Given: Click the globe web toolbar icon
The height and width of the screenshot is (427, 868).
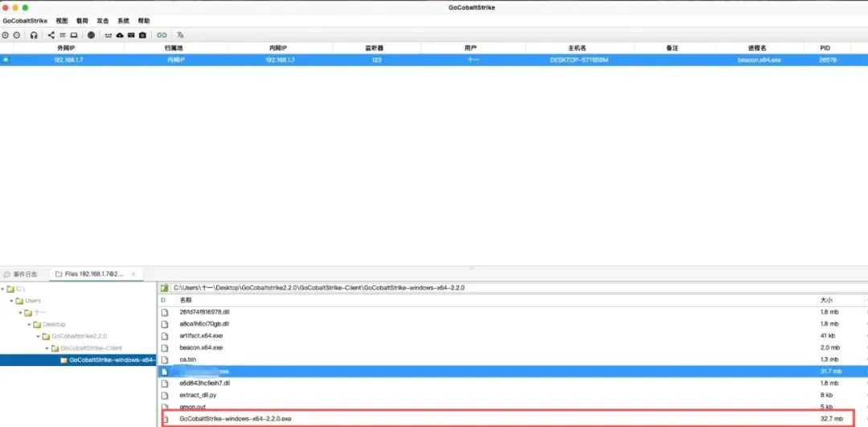Looking at the screenshot, I should click(92, 35).
